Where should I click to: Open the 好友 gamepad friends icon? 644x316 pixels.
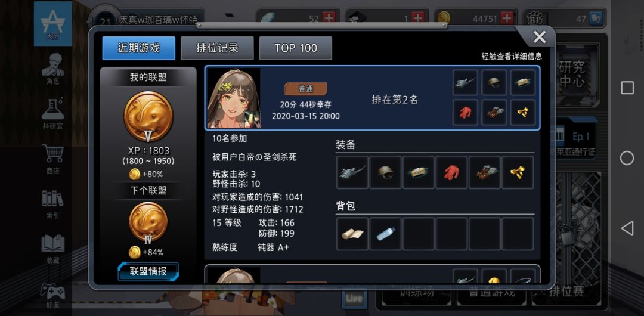53,296
